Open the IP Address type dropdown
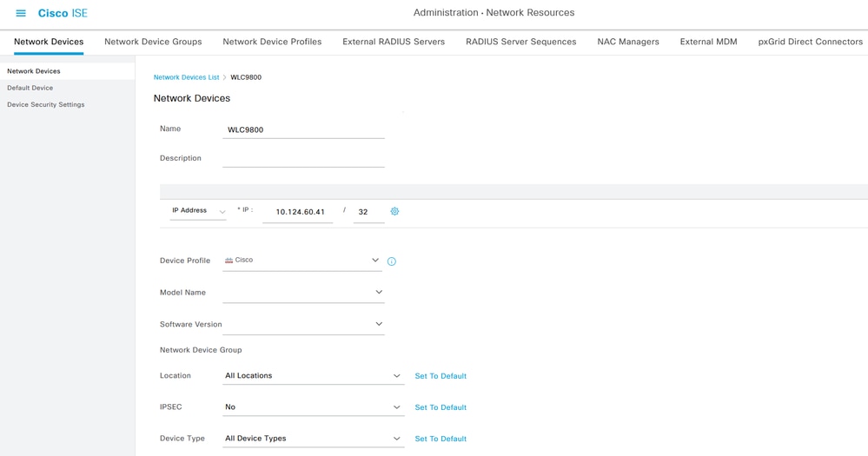The width and height of the screenshot is (868, 456). pyautogui.click(x=198, y=211)
